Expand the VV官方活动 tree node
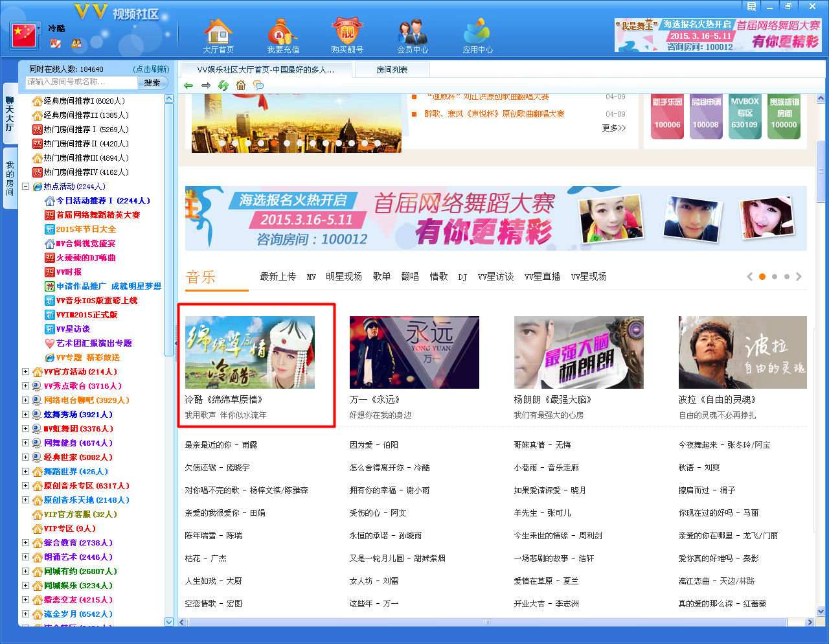 26,372
